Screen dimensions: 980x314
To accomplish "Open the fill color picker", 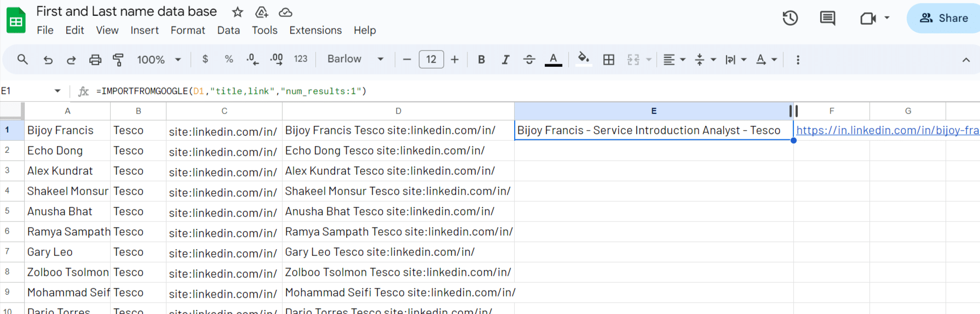I will [584, 59].
